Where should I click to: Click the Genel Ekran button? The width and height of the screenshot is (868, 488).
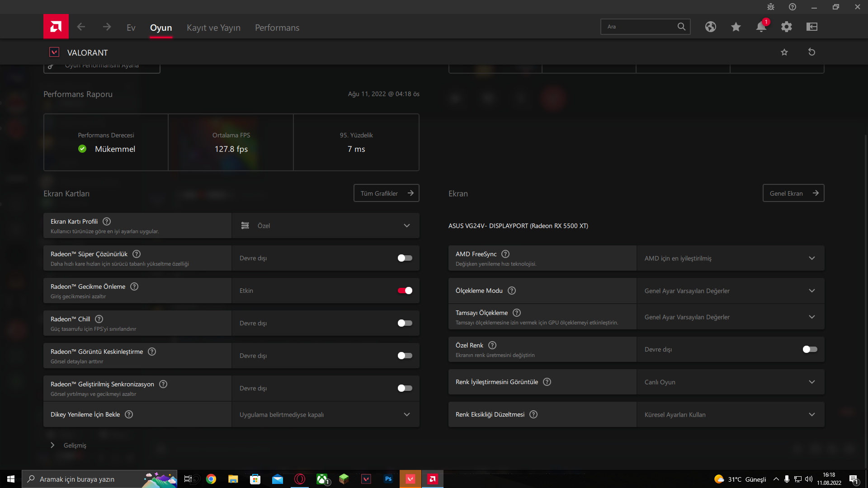793,193
